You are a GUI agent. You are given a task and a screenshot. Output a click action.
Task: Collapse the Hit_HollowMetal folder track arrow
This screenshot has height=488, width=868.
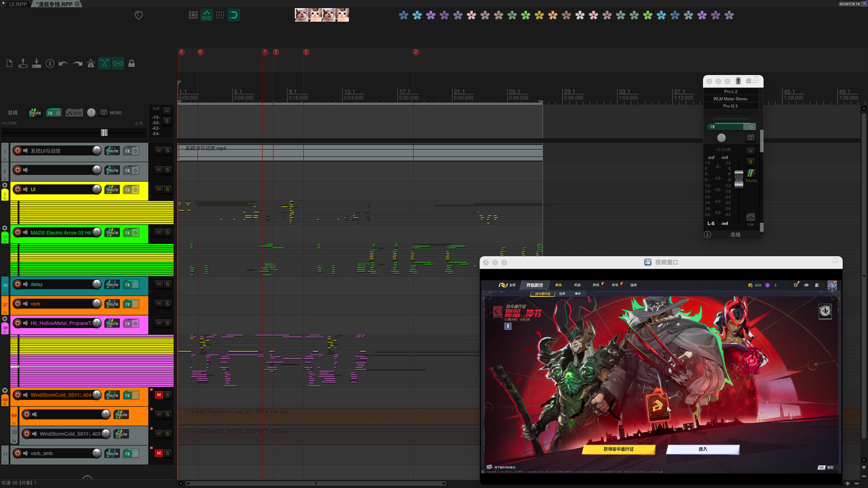click(x=5, y=319)
